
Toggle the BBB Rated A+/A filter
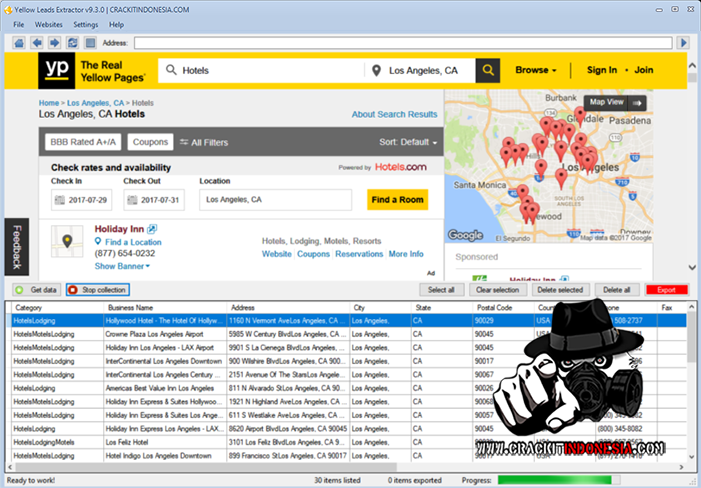point(83,142)
